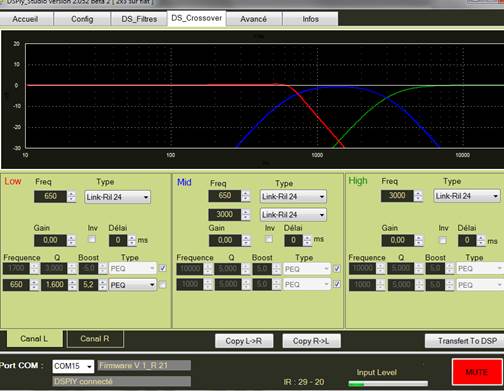Click the Low Gain field
Viewport: 504px width, 391px height.
pyautogui.click(x=50, y=240)
